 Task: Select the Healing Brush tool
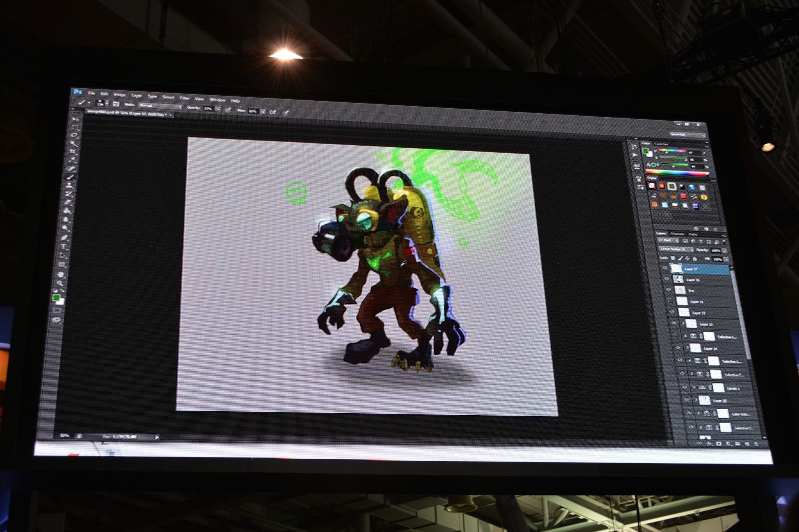[x=72, y=169]
